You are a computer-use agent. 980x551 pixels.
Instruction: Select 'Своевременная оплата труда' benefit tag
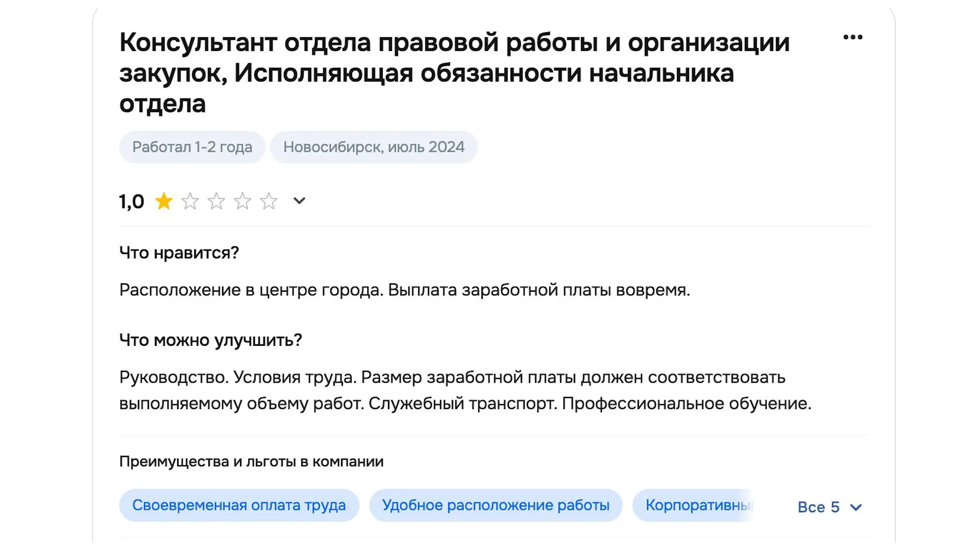pyautogui.click(x=239, y=505)
